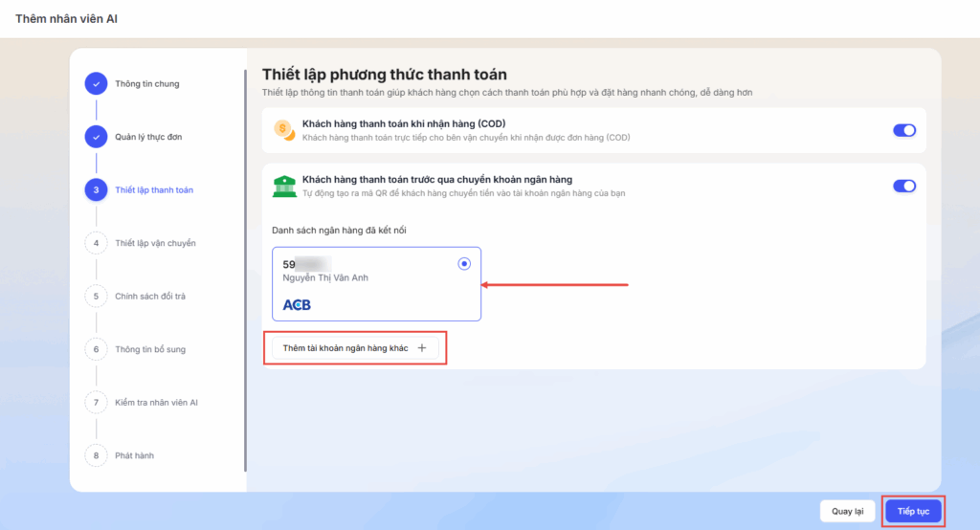
Task: Select the step 4 circle icon
Action: click(96, 243)
